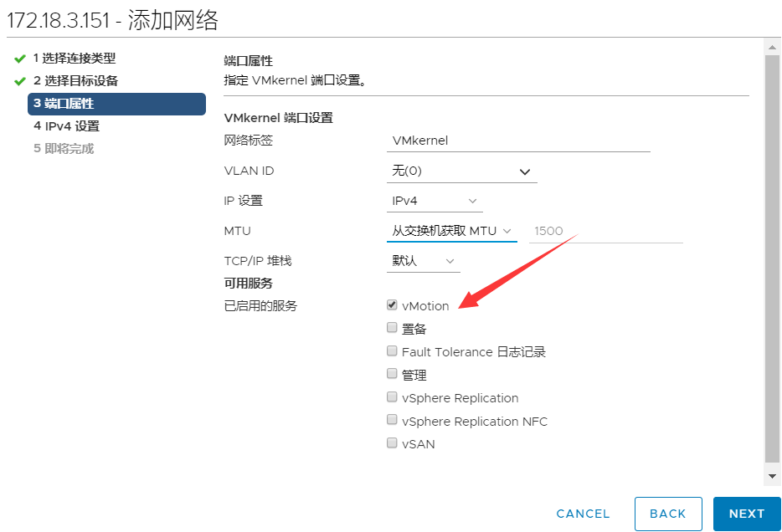Toggle the vSphere Replication checkbox

(x=392, y=397)
